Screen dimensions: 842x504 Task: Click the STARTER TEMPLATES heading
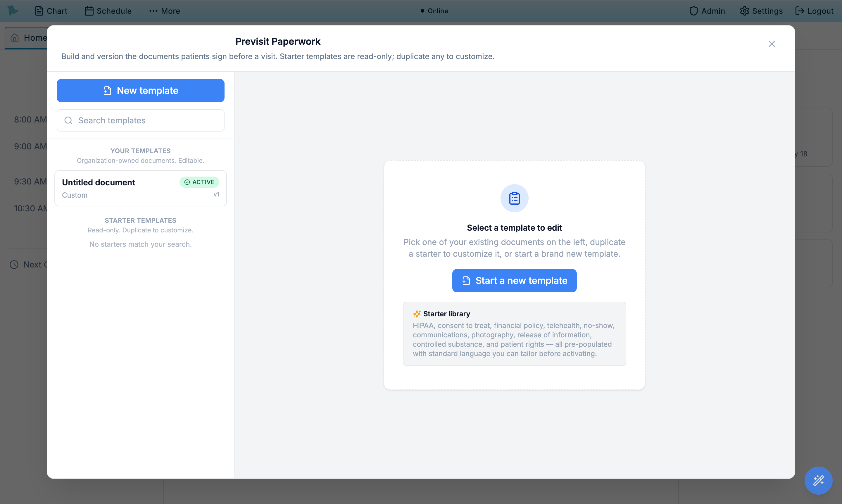[140, 220]
